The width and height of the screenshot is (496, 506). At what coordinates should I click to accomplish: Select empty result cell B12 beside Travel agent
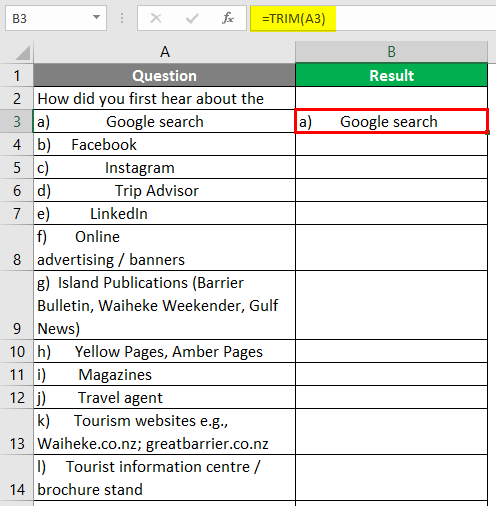pyautogui.click(x=391, y=397)
